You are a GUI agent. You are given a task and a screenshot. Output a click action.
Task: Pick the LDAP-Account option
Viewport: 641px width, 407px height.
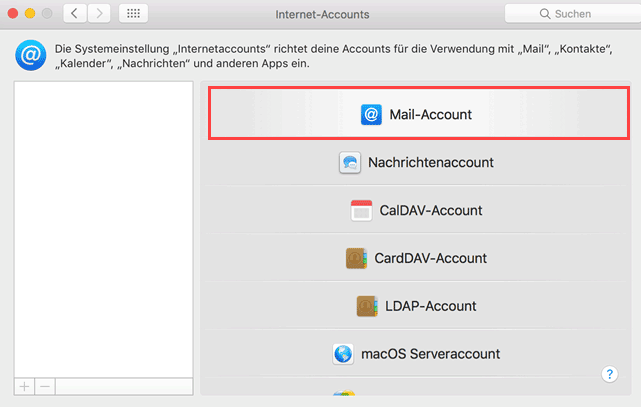pos(416,306)
